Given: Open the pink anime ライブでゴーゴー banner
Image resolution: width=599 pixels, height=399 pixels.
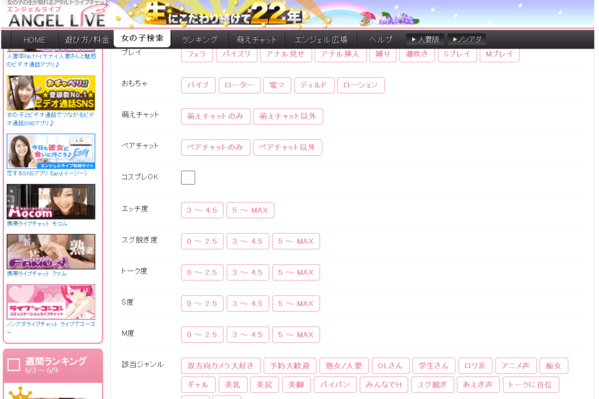Looking at the screenshot, I should 51,302.
